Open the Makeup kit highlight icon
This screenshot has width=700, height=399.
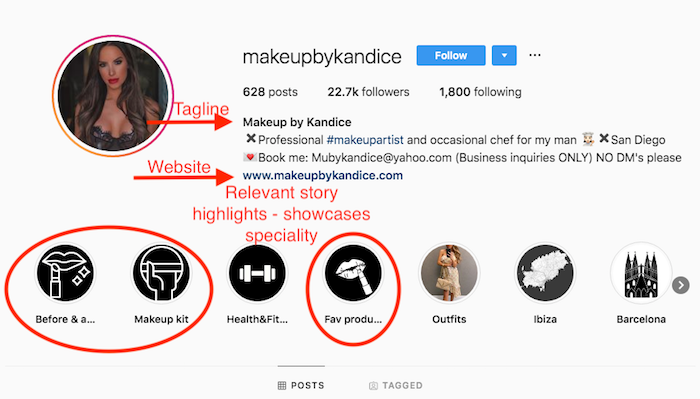[161, 273]
